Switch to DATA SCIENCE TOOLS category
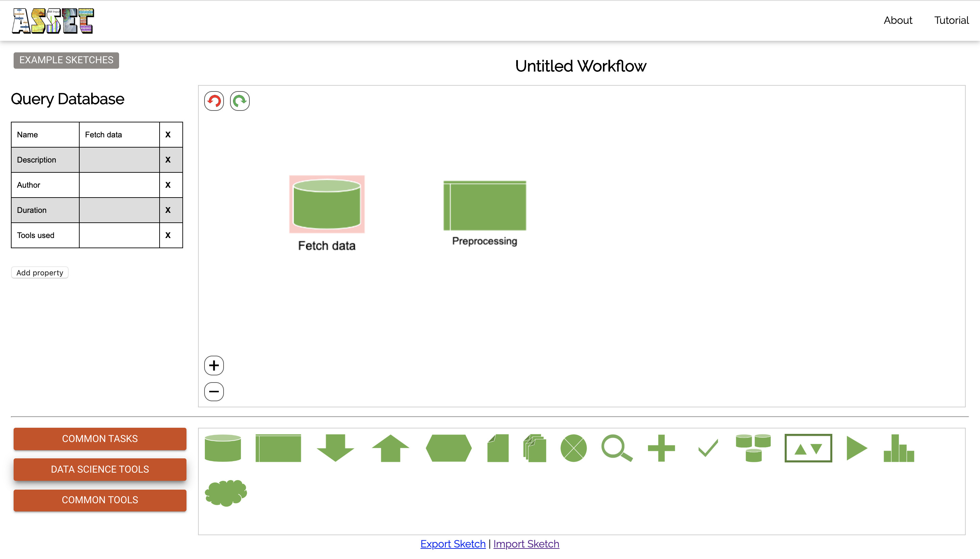The width and height of the screenshot is (980, 559). click(x=100, y=469)
